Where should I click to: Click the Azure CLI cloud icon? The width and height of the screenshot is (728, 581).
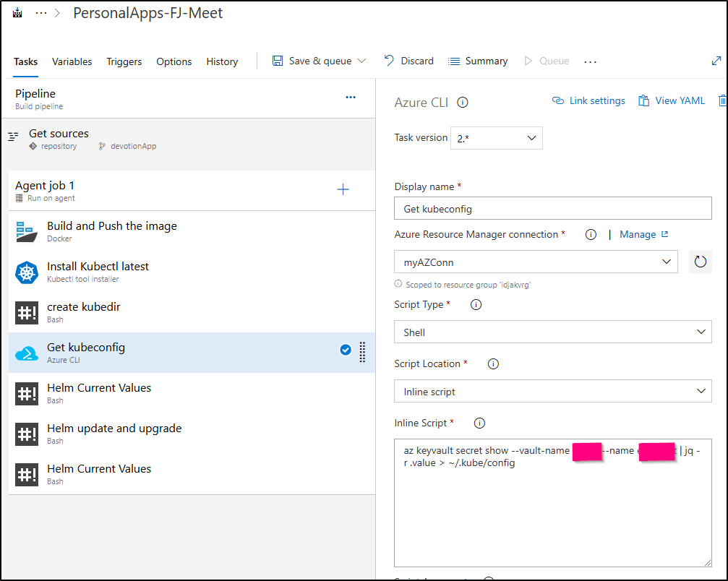click(x=27, y=354)
